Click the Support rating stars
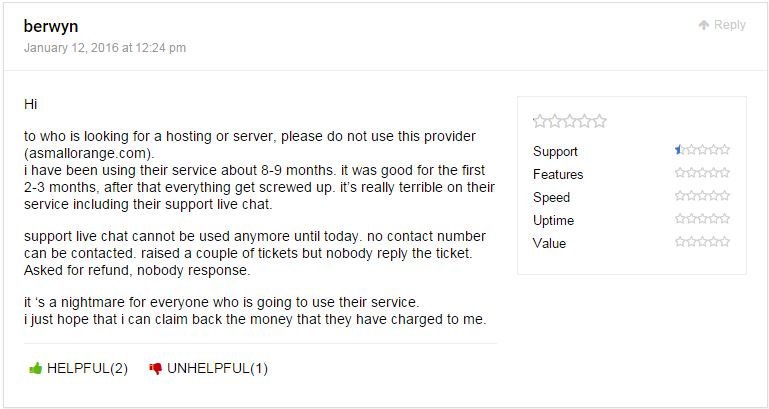This screenshot has height=409, width=769. click(x=702, y=150)
